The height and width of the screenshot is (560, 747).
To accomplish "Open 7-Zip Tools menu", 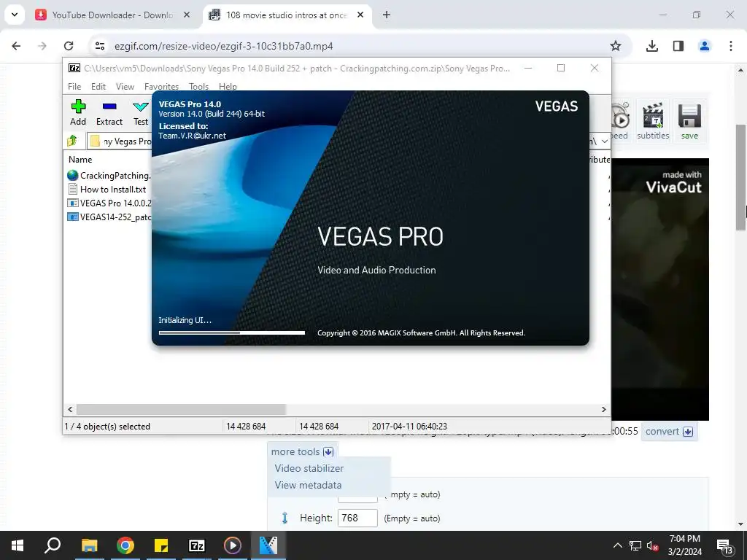I will click(x=198, y=86).
